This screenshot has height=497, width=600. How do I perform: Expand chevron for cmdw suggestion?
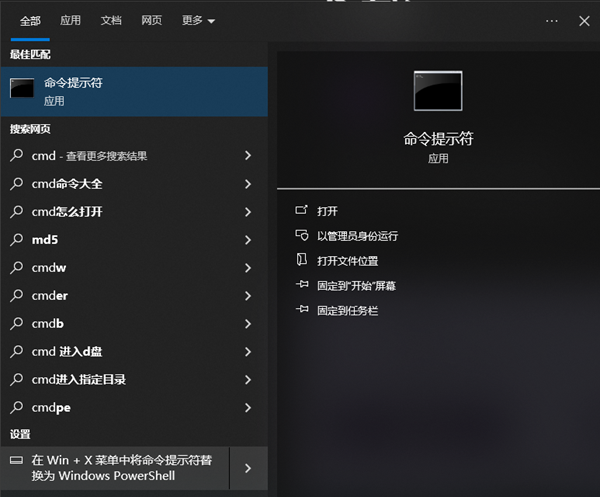pos(248,268)
